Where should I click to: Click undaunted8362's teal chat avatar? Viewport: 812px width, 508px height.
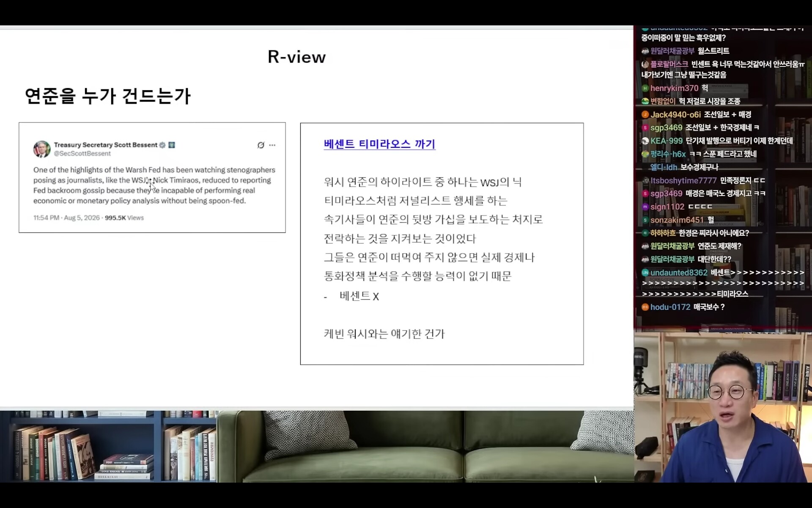click(645, 273)
